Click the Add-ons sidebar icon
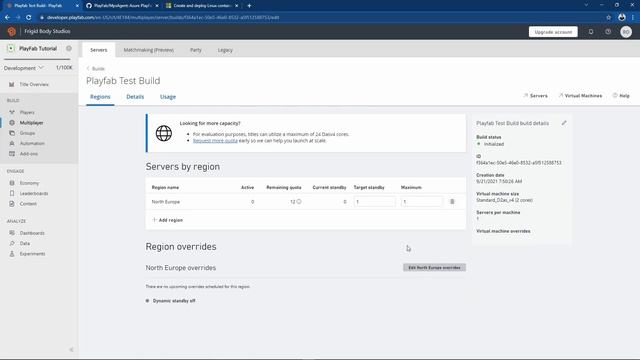This screenshot has width=640, height=360. click(12, 154)
